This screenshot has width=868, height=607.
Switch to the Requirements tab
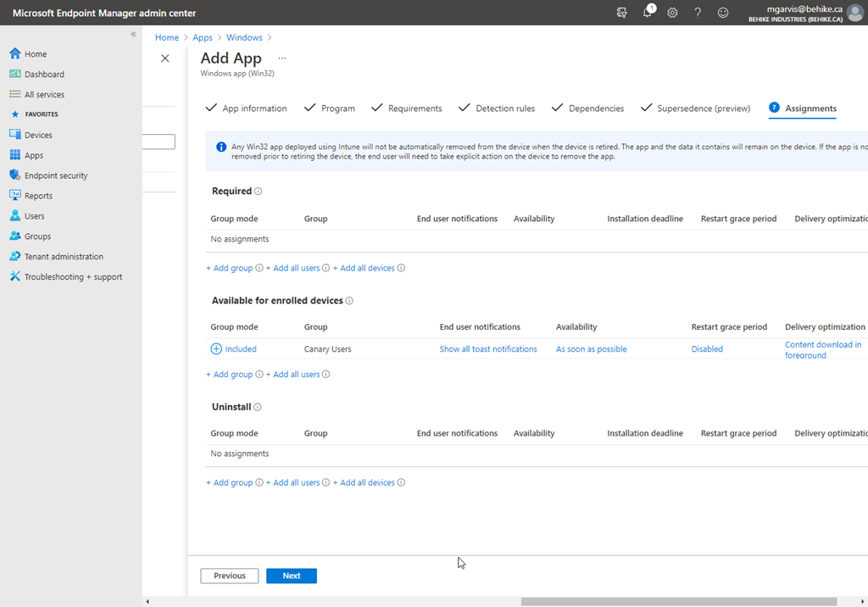click(x=415, y=109)
